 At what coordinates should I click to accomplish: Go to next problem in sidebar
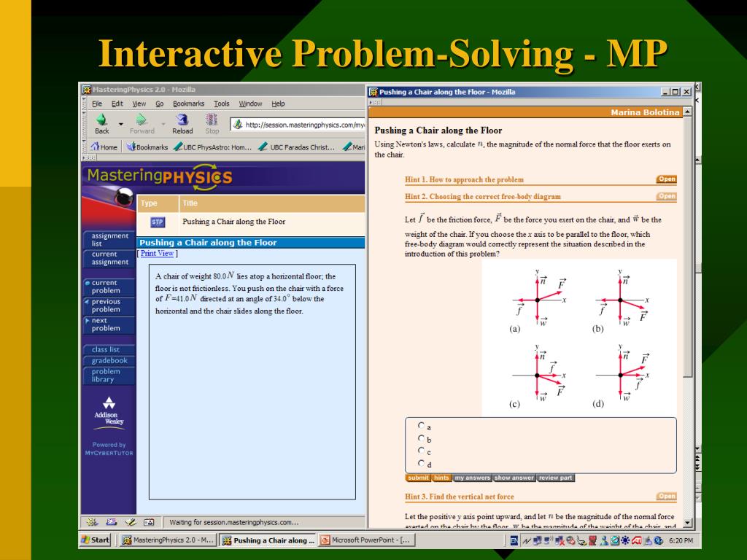pos(109,324)
